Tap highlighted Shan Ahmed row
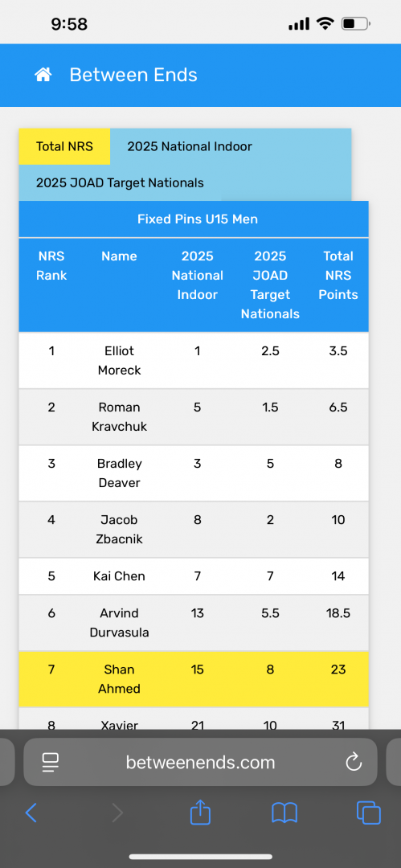Viewport: 401px width, 868px height. click(194, 679)
